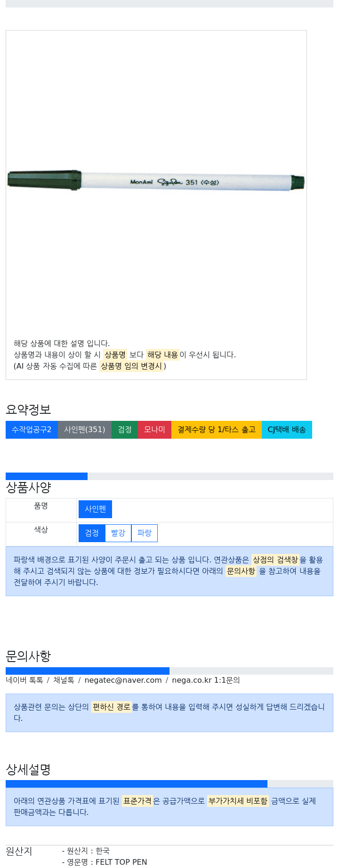Screen dimensions: 339x868
Task: Select the CJ택배 배송 shipping tag
Action: [287, 430]
